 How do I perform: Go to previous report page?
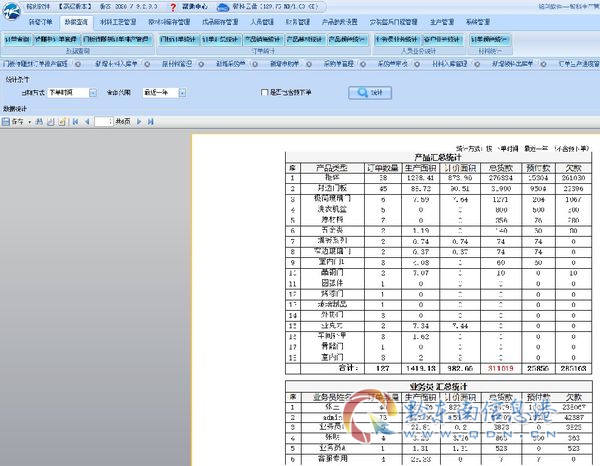point(87,122)
